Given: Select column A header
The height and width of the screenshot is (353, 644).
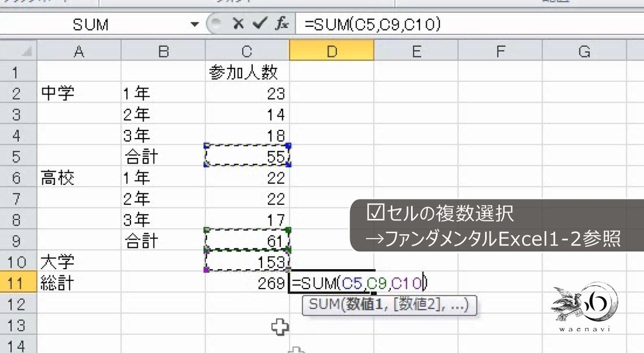Looking at the screenshot, I should tap(79, 52).
